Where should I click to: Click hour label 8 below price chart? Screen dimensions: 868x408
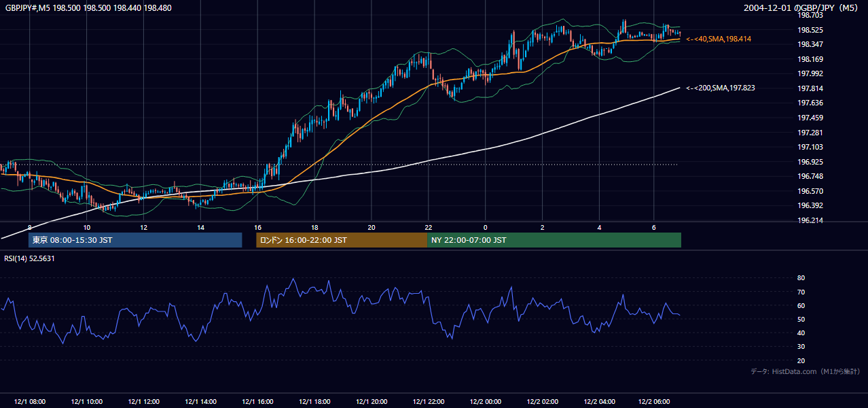pyautogui.click(x=30, y=227)
